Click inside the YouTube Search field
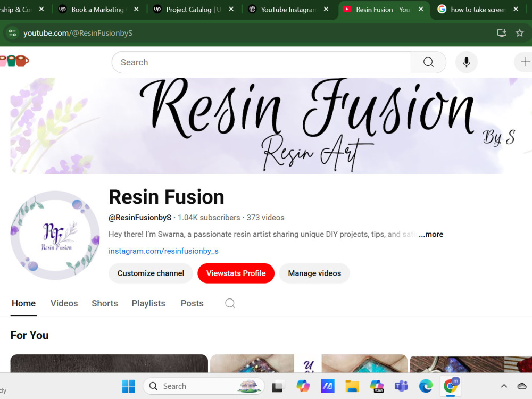The image size is (532, 399). point(261,62)
